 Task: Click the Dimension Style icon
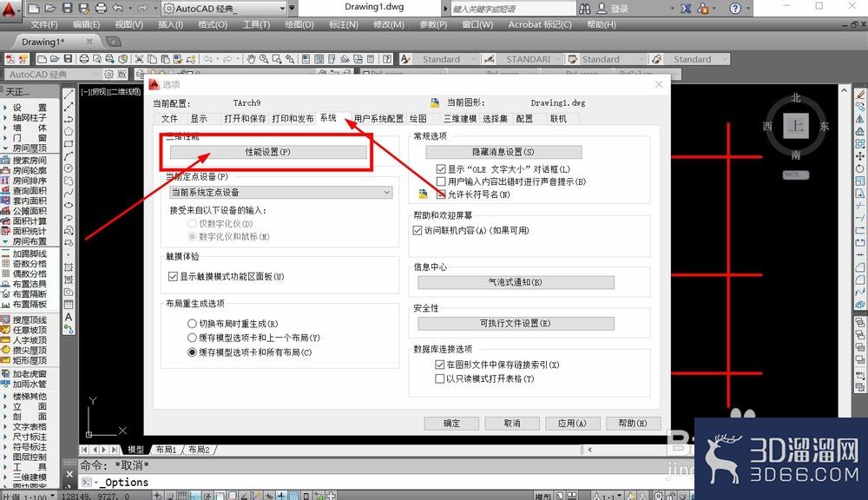click(489, 59)
